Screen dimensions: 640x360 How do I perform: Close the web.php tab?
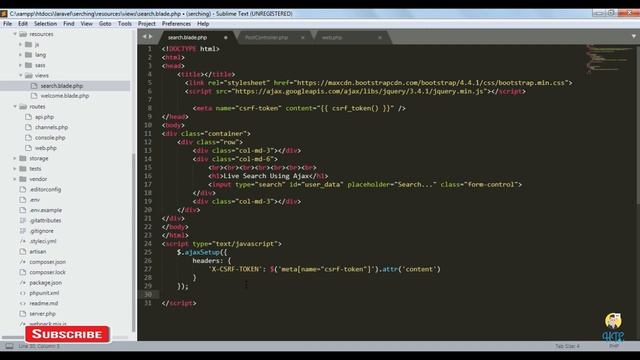(x=380, y=37)
